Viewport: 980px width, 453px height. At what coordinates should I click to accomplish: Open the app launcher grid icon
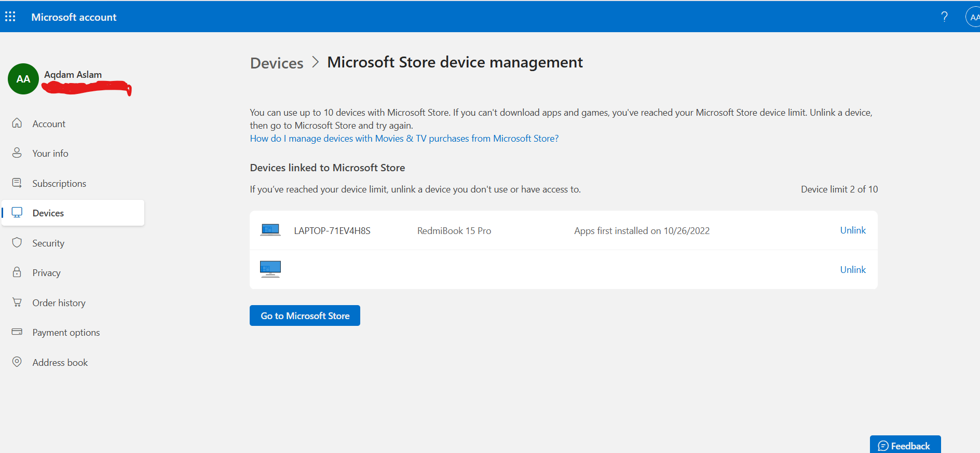click(x=10, y=17)
